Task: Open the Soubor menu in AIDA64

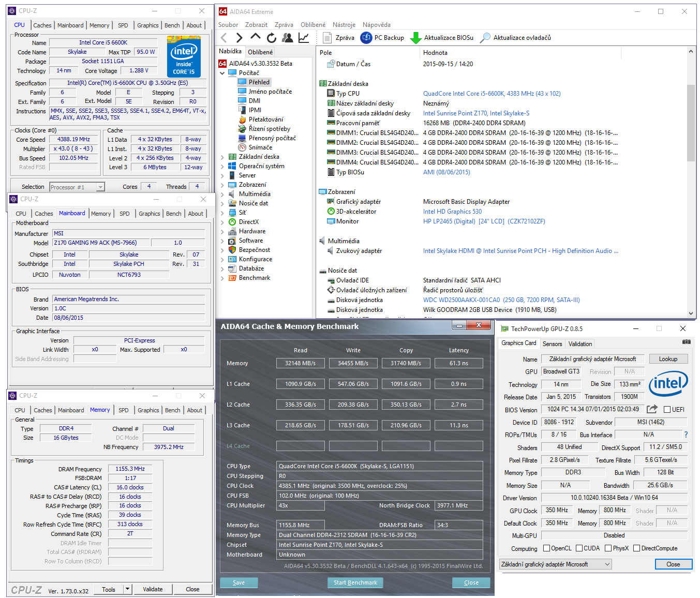Action: click(228, 25)
